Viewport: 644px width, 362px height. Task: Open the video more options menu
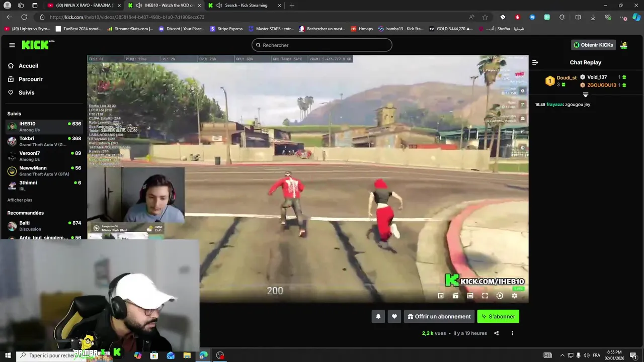pos(513,333)
